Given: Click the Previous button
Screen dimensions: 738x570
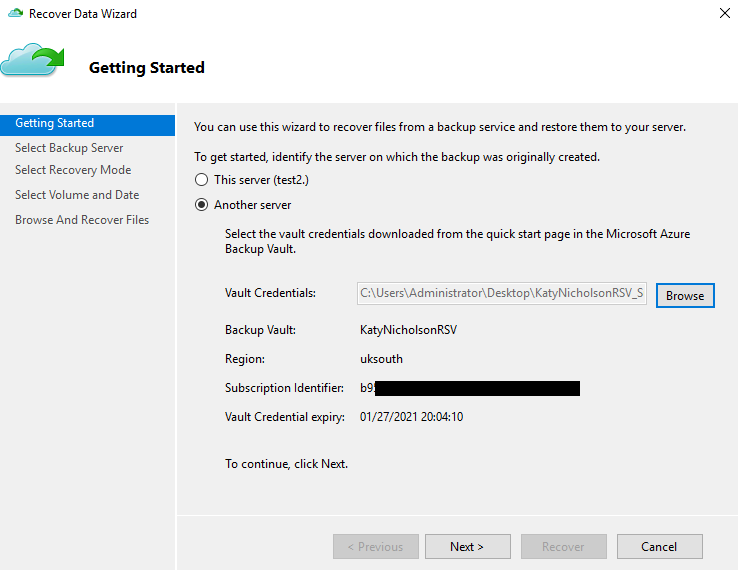Looking at the screenshot, I should pyautogui.click(x=375, y=547).
